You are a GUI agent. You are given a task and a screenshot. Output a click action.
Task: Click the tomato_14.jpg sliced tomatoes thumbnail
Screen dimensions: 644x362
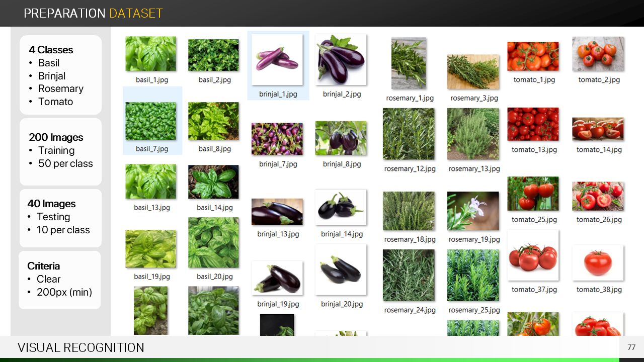pos(598,129)
